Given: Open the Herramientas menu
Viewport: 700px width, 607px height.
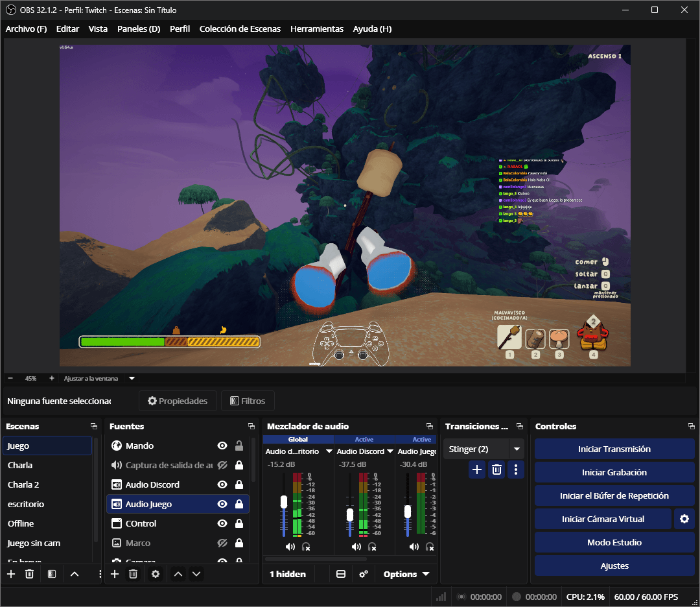Looking at the screenshot, I should click(x=317, y=29).
